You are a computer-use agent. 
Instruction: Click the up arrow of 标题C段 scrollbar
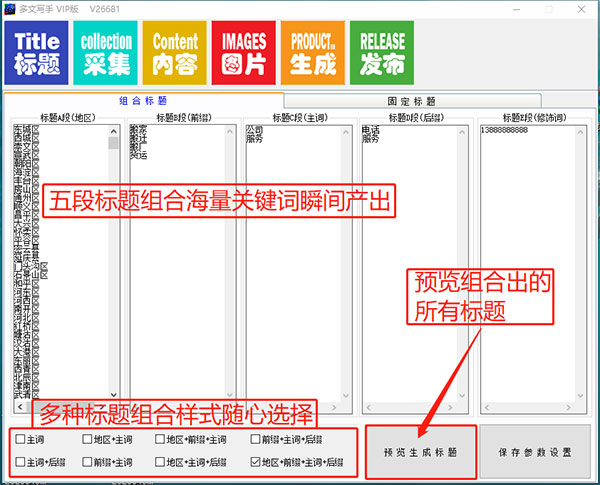tap(346, 131)
